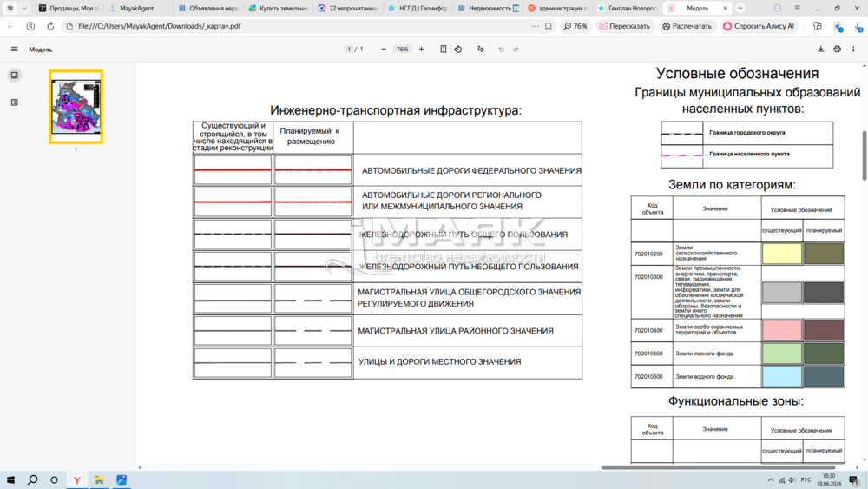Viewport: 868px width, 489px height.
Task: Click the 'Распечатать' button
Action: coord(687,26)
